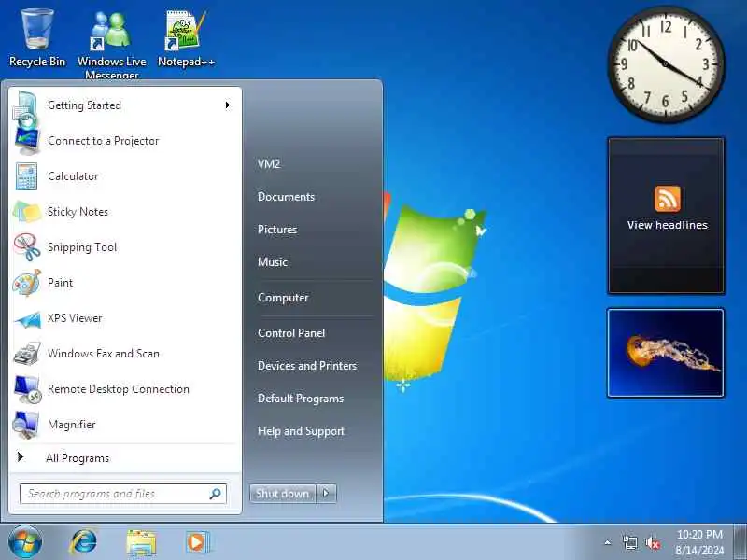Click the Show desktop strip
Screen dimensions: 747x560
tap(740, 542)
